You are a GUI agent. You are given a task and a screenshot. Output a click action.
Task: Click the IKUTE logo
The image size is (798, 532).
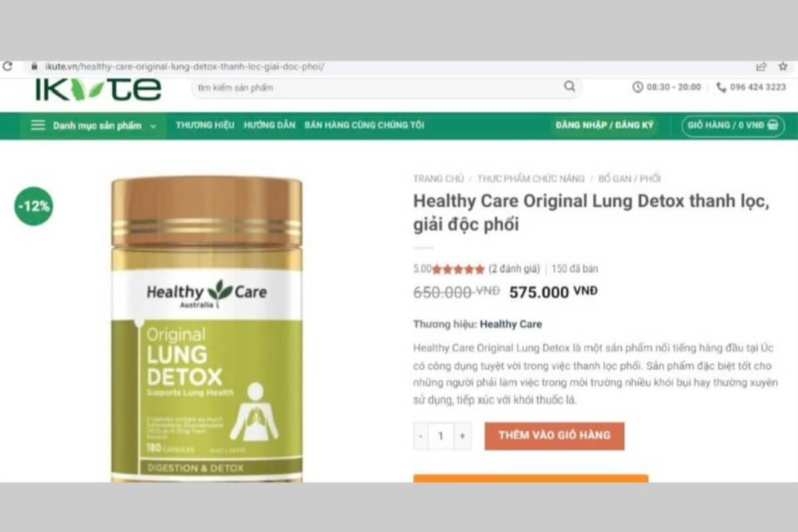click(x=98, y=90)
